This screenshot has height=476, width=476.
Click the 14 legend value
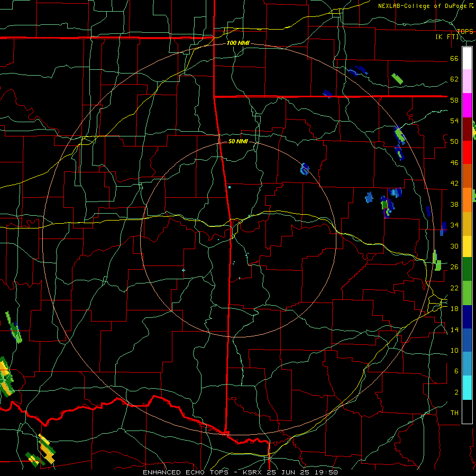pos(454,329)
